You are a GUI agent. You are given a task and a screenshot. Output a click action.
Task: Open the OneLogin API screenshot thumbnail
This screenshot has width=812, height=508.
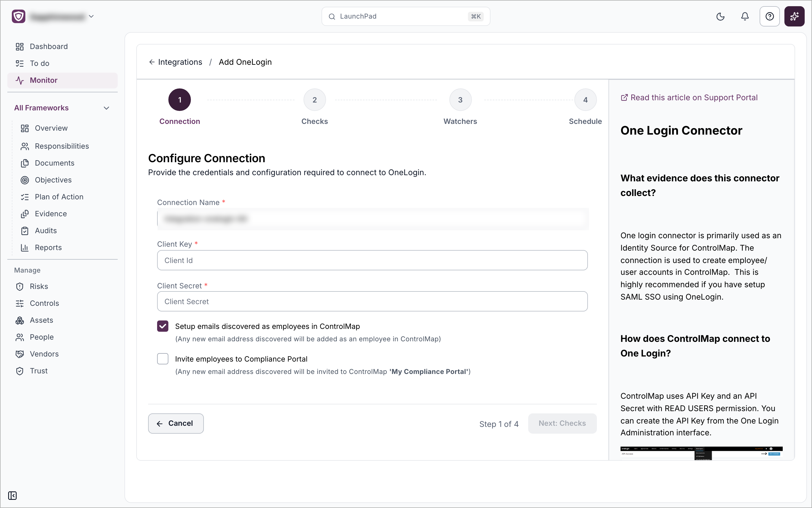[x=701, y=453]
